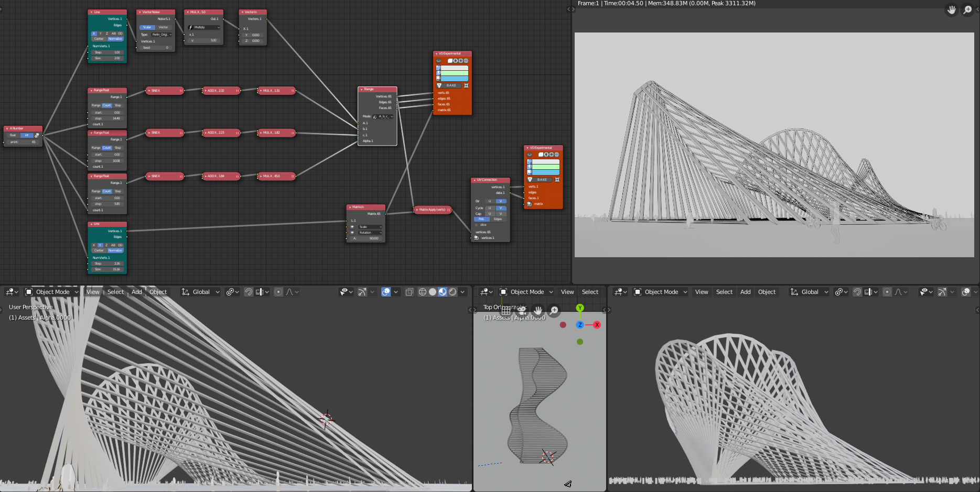Open Select menu in left 3D viewport

(x=115, y=292)
